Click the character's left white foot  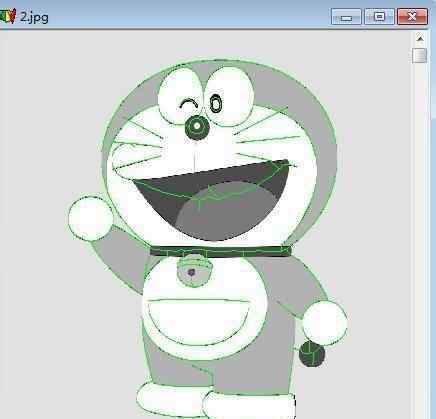click(x=172, y=399)
